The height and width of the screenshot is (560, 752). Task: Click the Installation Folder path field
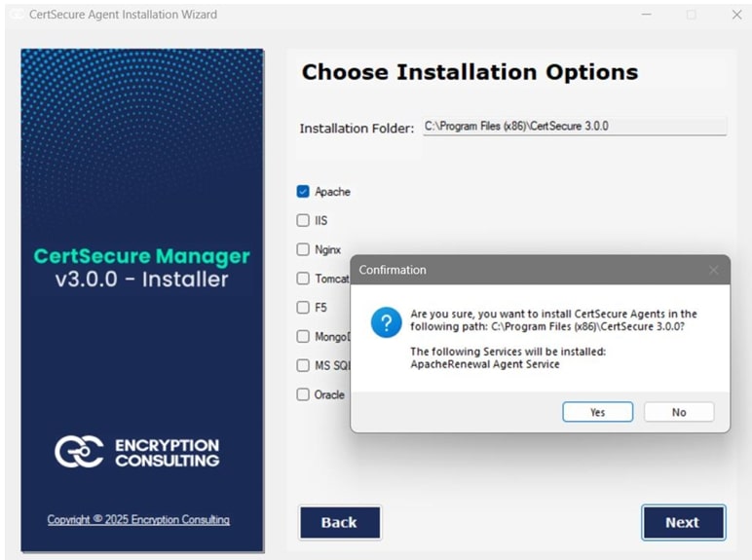pyautogui.click(x=575, y=126)
